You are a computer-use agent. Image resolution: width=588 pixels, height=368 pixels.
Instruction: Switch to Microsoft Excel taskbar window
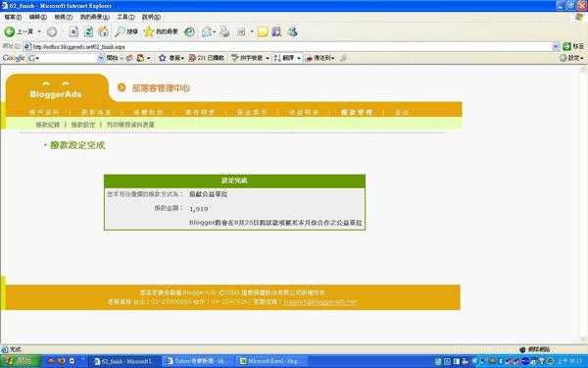pos(271,361)
